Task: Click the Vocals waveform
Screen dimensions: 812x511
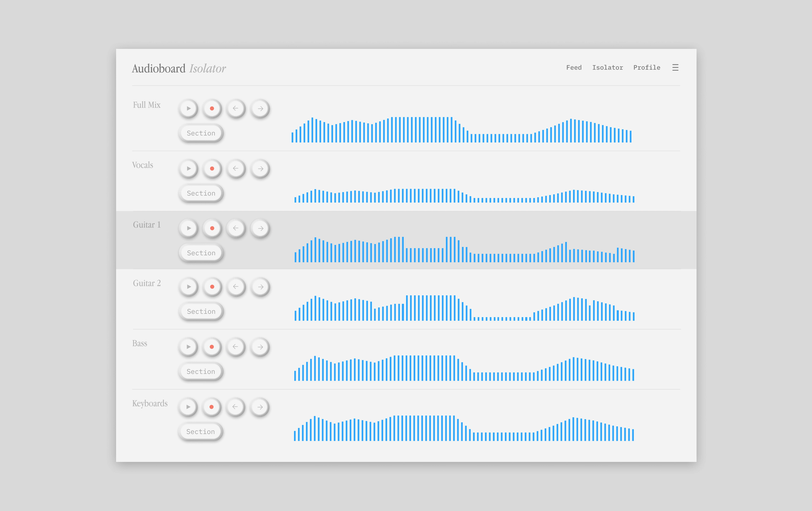Action: [464, 196]
